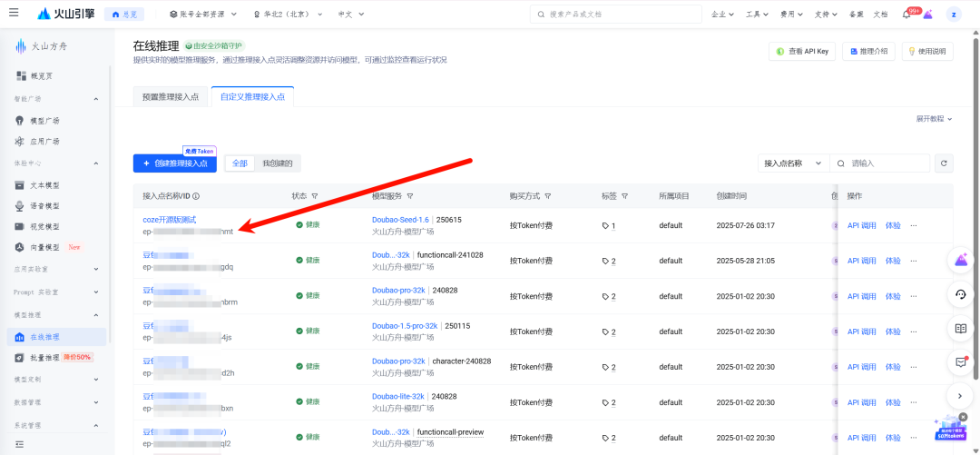Click the 总览 tab in top bar
The image size is (980, 455).
(x=124, y=14)
